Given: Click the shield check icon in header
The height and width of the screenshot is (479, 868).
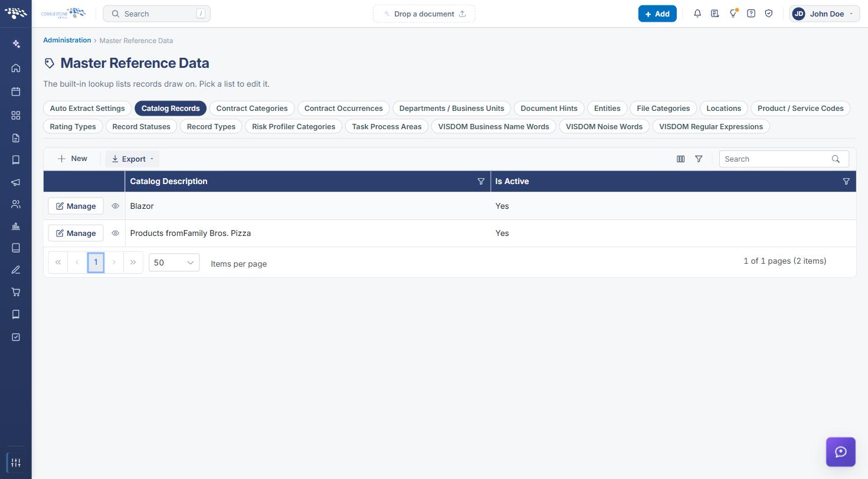Looking at the screenshot, I should tap(769, 14).
